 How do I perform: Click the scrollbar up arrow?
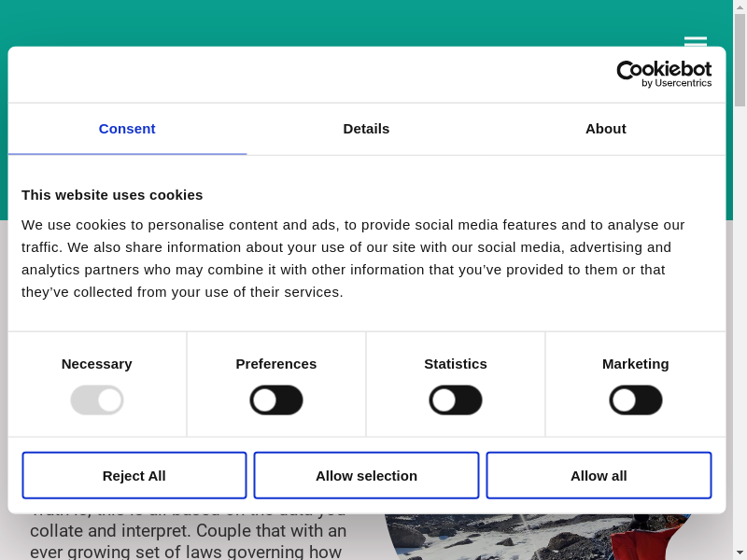(740, 6)
